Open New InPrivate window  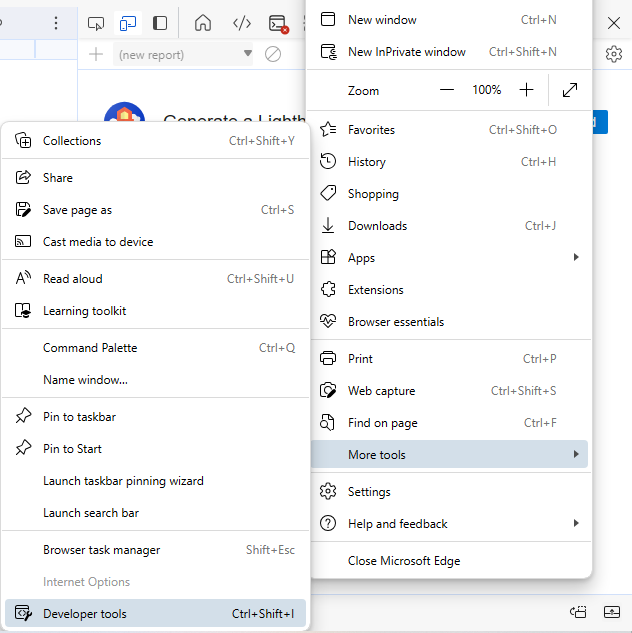pyautogui.click(x=449, y=52)
